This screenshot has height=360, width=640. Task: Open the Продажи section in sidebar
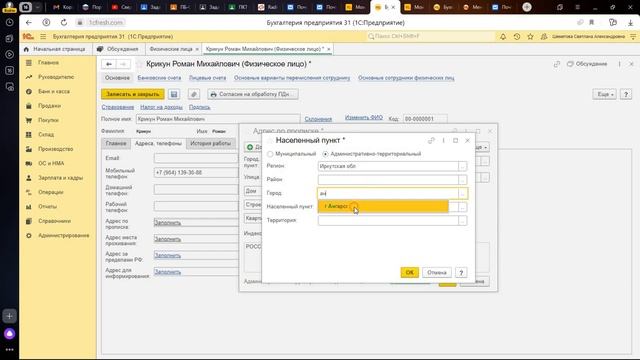pyautogui.click(x=49, y=106)
